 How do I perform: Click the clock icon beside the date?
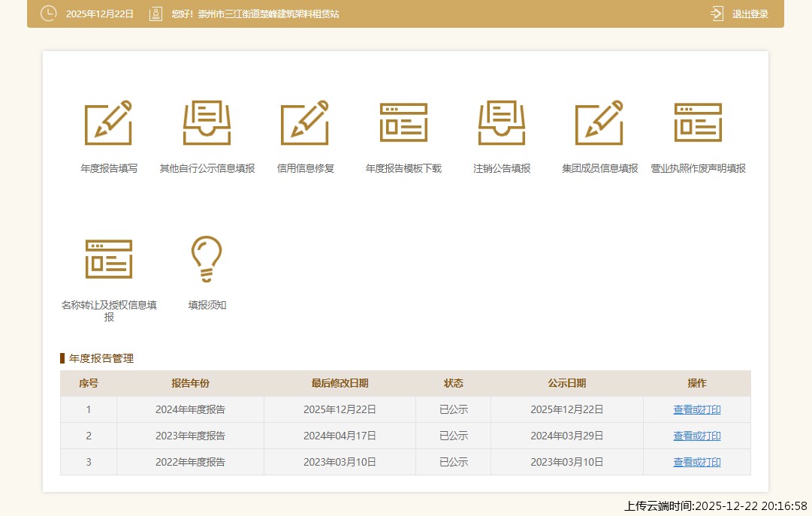[x=48, y=14]
